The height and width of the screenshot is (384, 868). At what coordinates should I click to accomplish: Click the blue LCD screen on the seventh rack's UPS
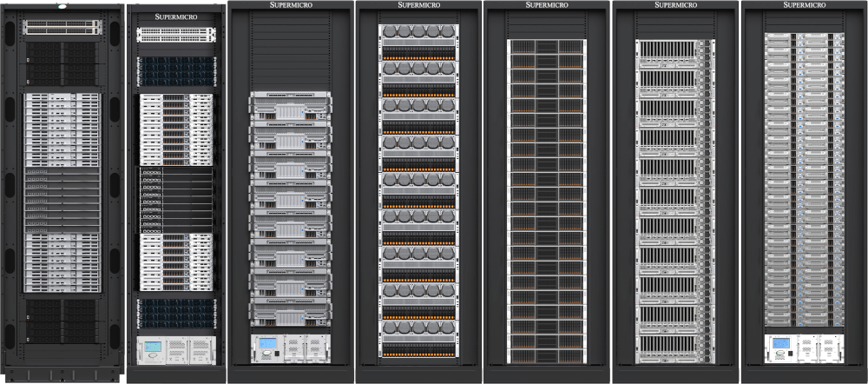coord(781,343)
